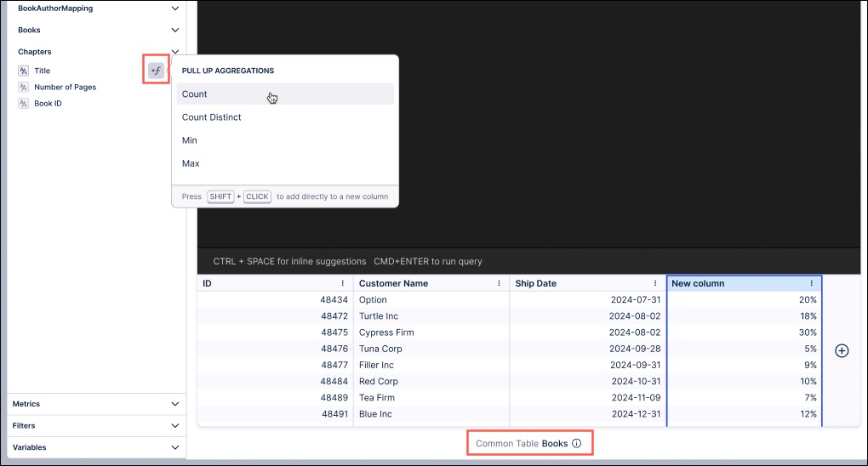Select the Min aggregation option
The image size is (868, 466).
(x=190, y=140)
